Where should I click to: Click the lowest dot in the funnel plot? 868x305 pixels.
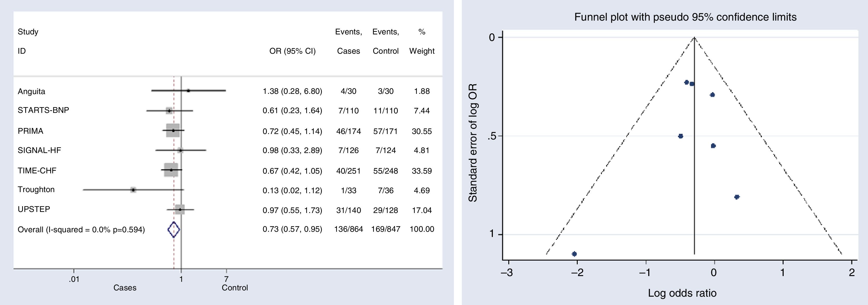[574, 254]
